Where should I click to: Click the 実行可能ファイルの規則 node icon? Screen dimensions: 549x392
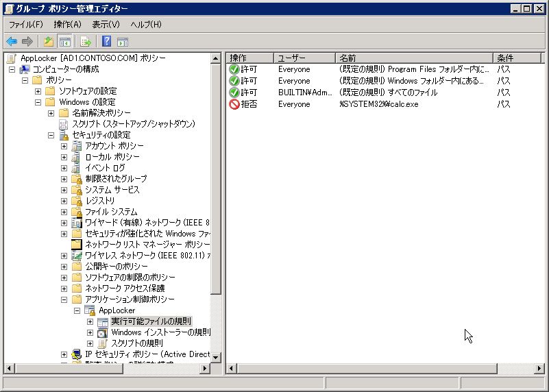102,321
